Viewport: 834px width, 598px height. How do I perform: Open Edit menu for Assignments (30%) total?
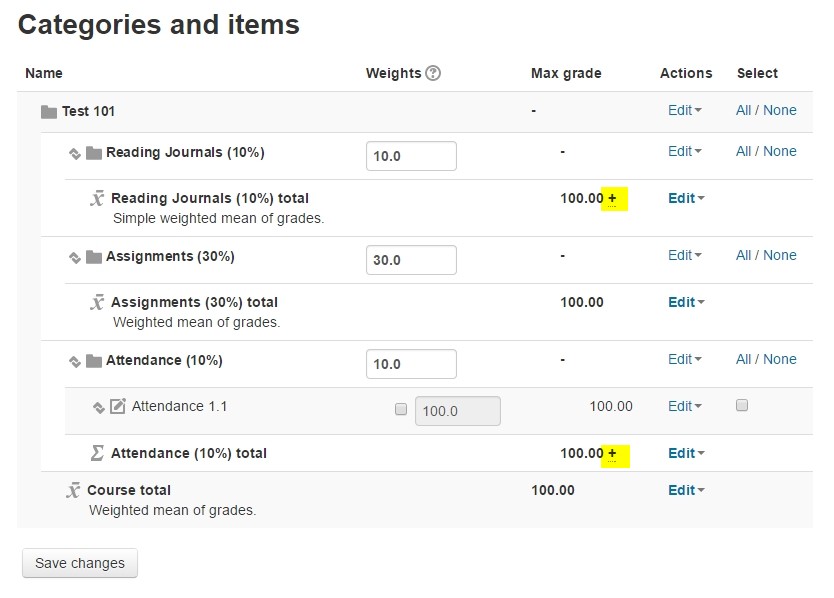tap(686, 302)
